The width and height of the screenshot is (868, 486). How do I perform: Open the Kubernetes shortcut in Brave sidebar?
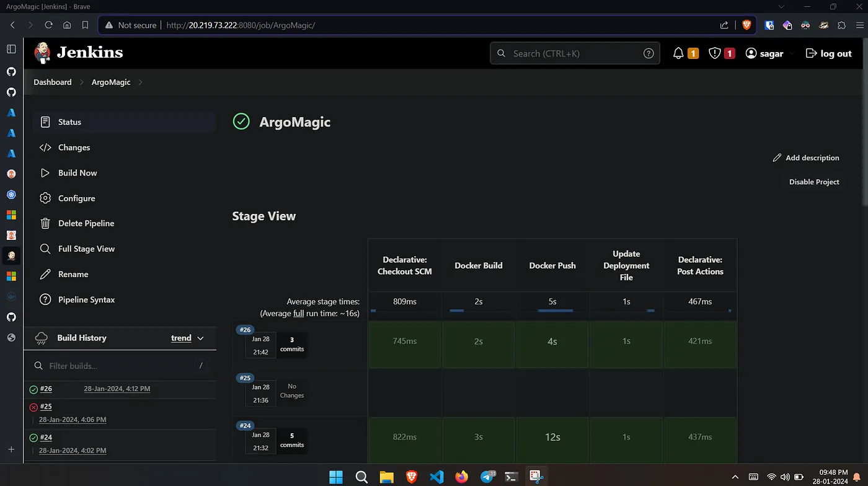[11, 194]
